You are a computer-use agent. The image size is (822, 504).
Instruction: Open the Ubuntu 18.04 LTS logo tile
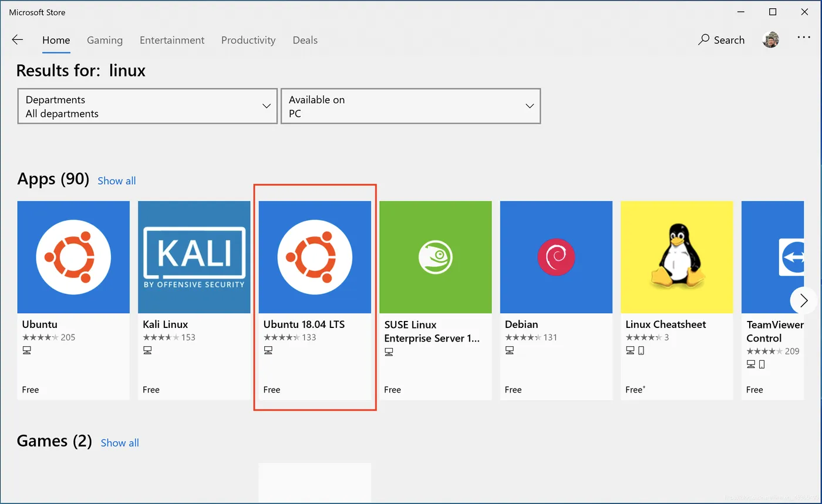(315, 257)
